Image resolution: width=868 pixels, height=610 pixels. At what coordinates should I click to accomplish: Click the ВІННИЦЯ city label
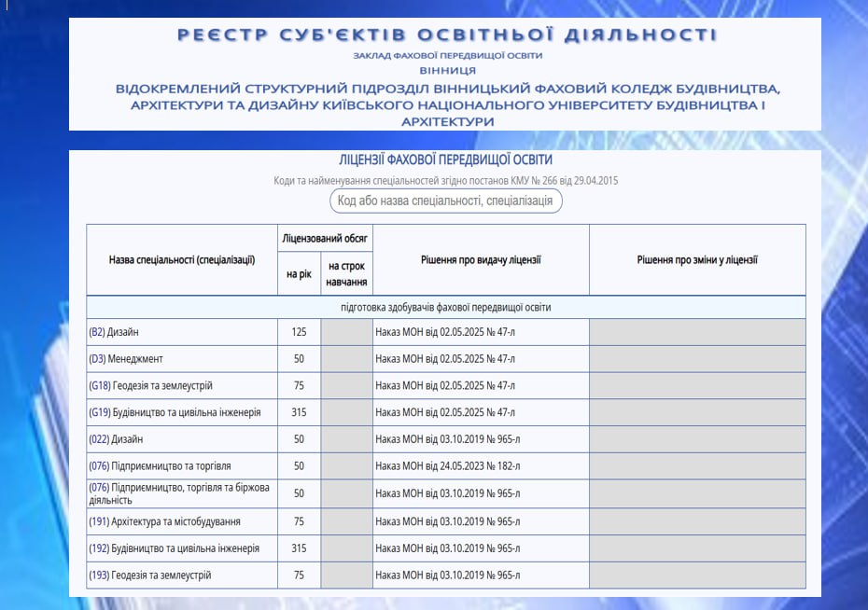[x=447, y=71]
